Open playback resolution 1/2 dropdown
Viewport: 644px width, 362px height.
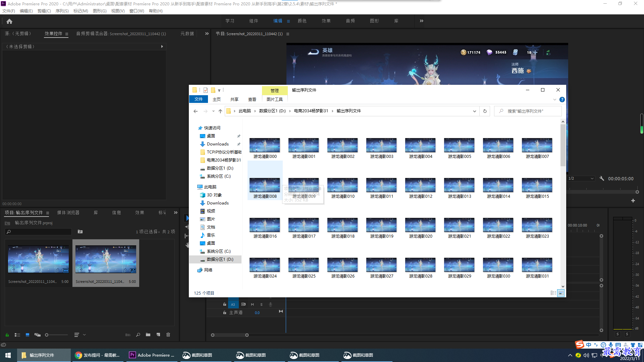[x=581, y=179]
